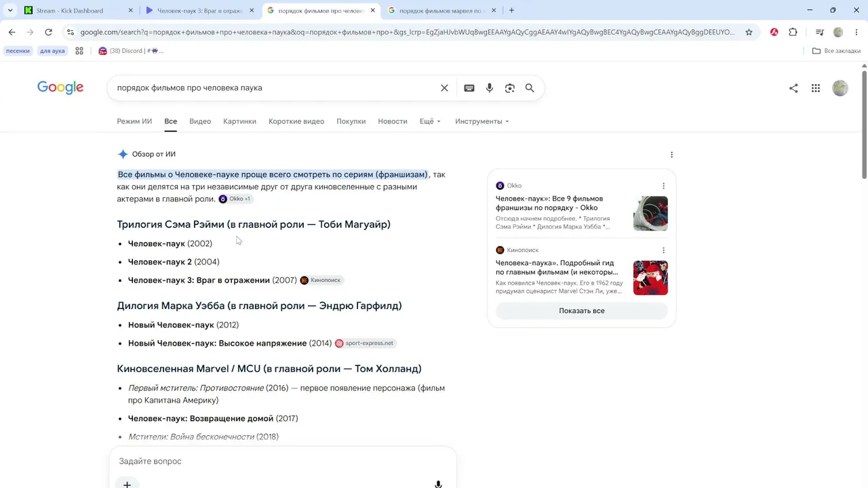Click the Трилогия Сэма Рэйми heading
The image size is (868, 488).
tap(254, 224)
